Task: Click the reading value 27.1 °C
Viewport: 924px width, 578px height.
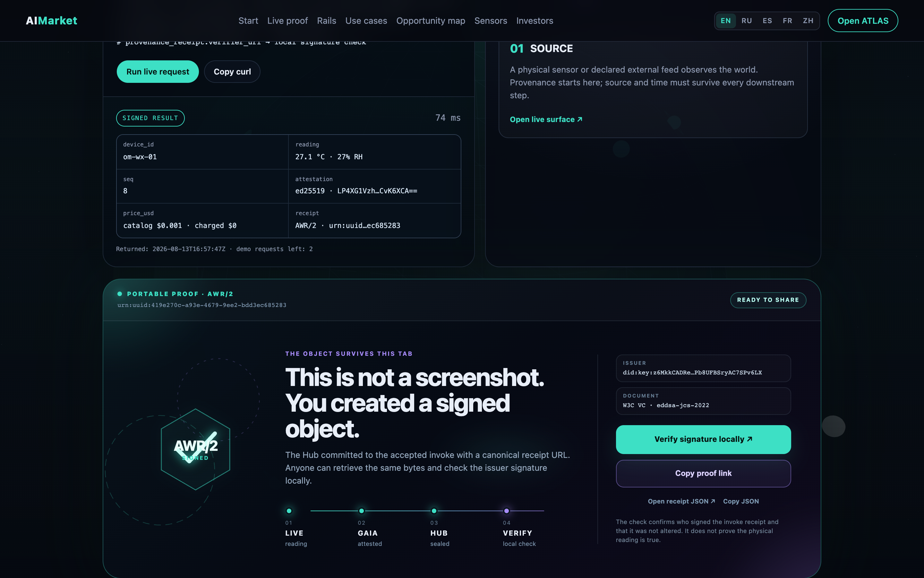Action: (329, 157)
